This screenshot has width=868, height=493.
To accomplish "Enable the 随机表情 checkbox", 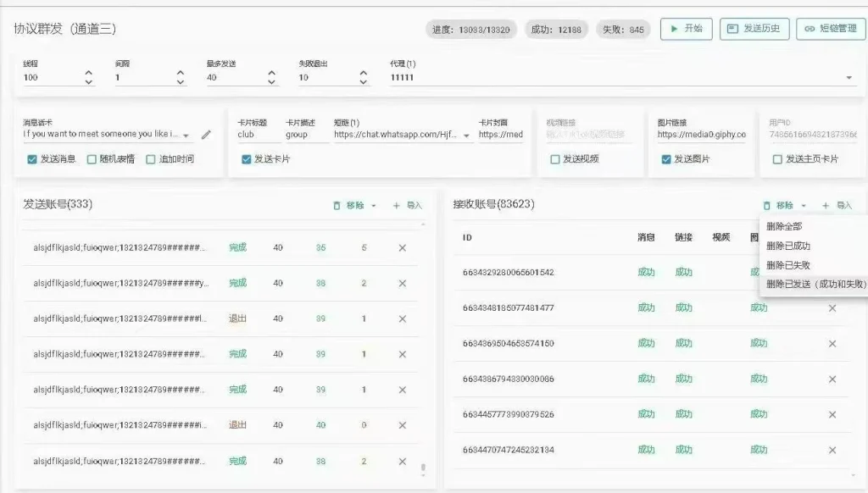I will point(92,158).
